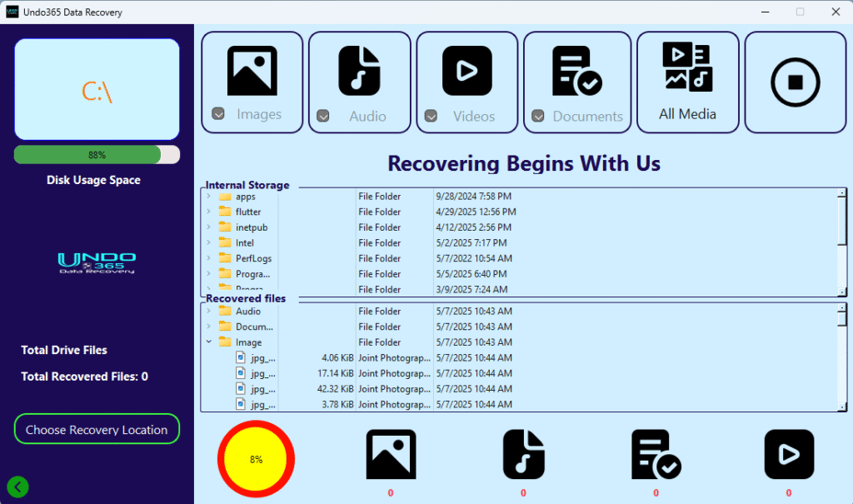This screenshot has height=504, width=853.
Task: Expand the flutter folder
Action: (x=208, y=212)
